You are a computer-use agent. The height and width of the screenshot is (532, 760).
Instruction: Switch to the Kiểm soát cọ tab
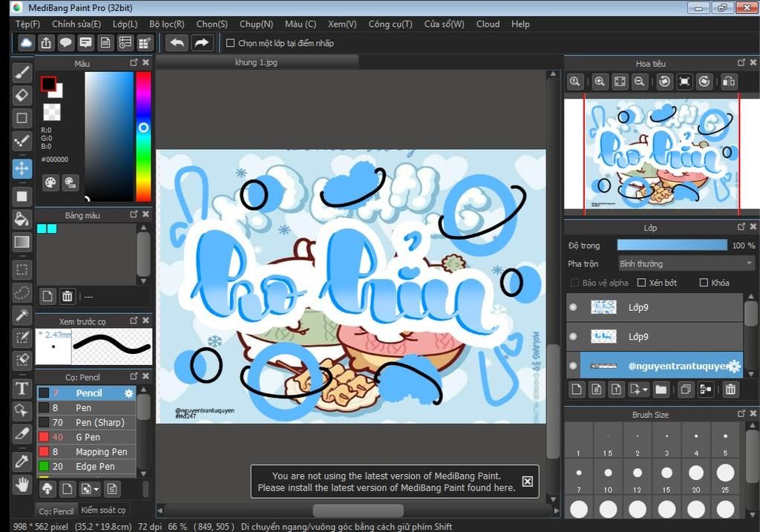103,510
